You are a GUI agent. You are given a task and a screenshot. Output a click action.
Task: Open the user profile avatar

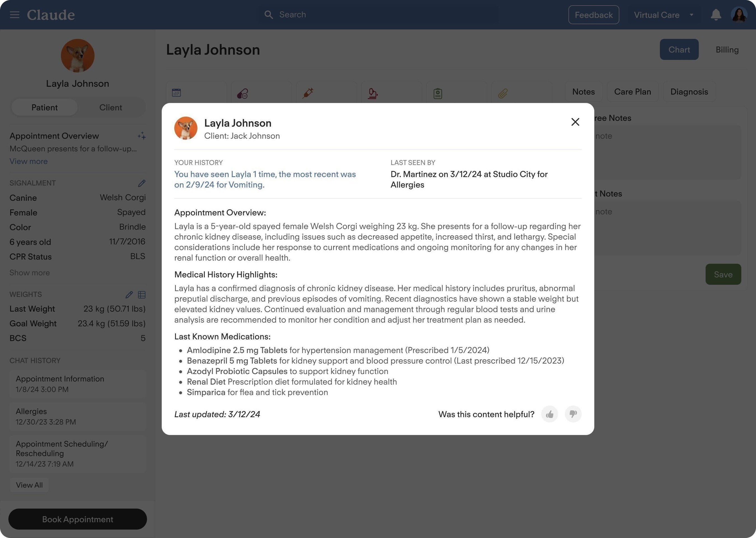pos(739,15)
